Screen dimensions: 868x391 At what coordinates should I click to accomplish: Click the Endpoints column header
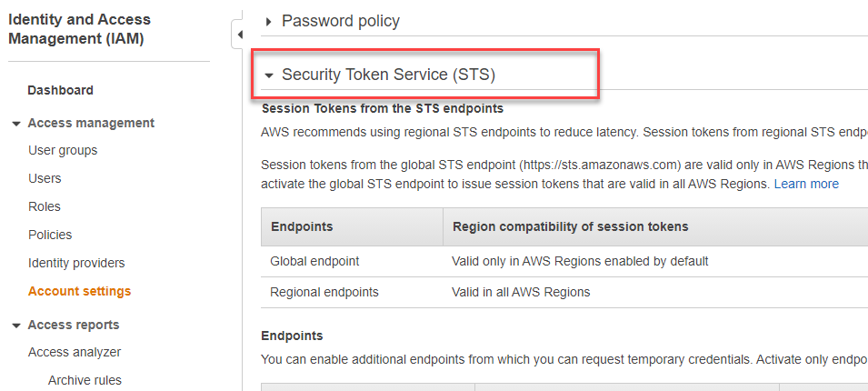tap(302, 226)
